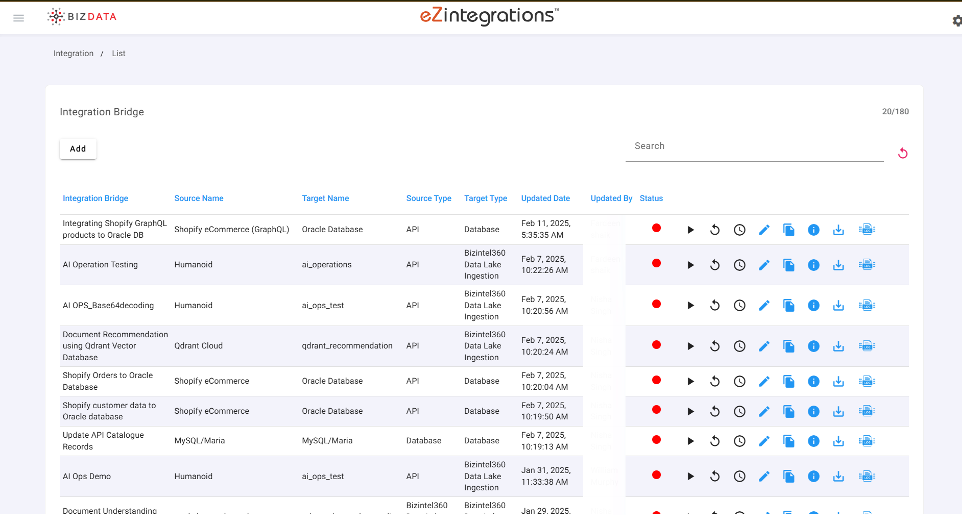Click red status dot for AI Operation Testing
The image size is (980, 525).
click(656, 263)
